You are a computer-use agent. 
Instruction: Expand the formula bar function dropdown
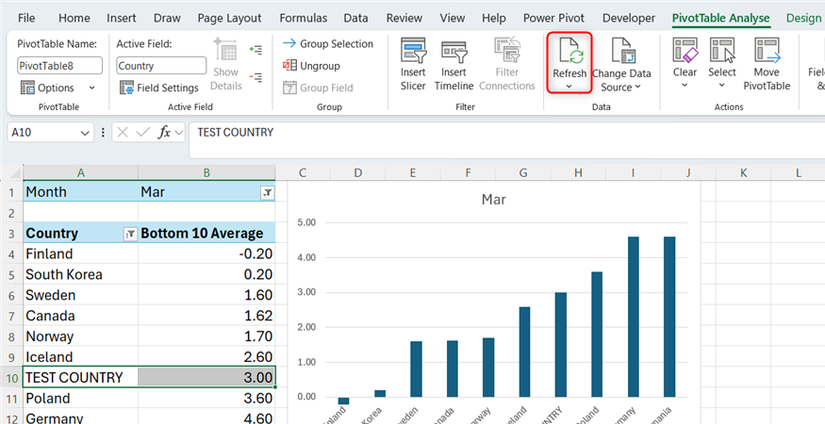point(179,133)
